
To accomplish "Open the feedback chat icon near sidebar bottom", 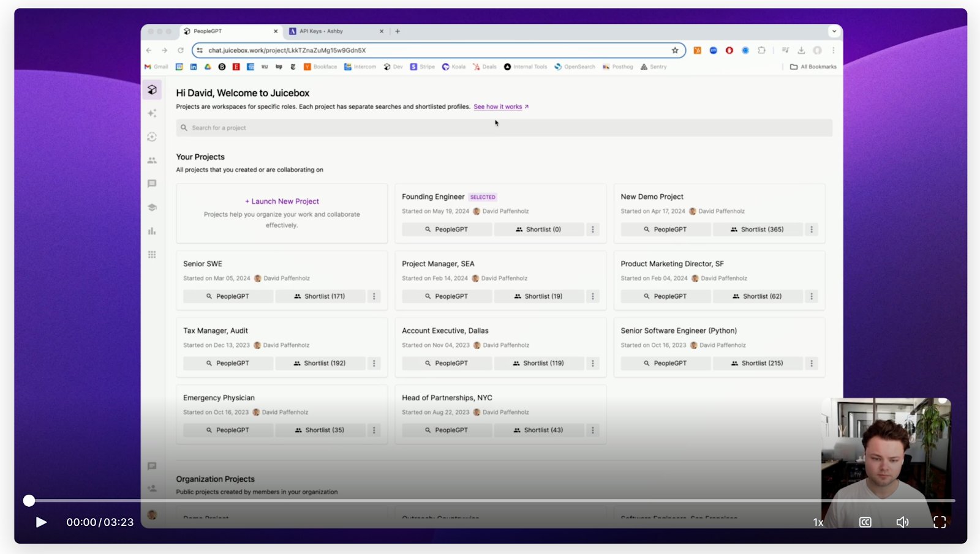I will point(152,466).
